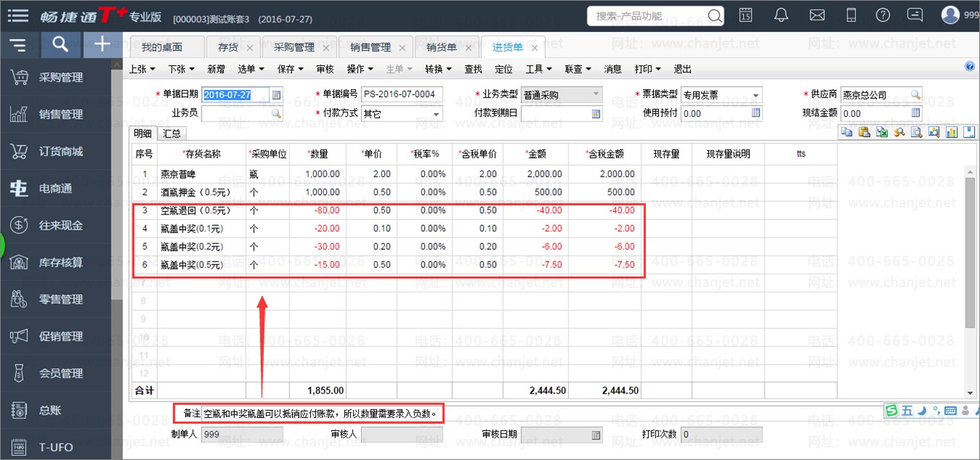Click the search magnifier in the product search box
Screen dimensions: 980x460
pyautogui.click(x=714, y=15)
